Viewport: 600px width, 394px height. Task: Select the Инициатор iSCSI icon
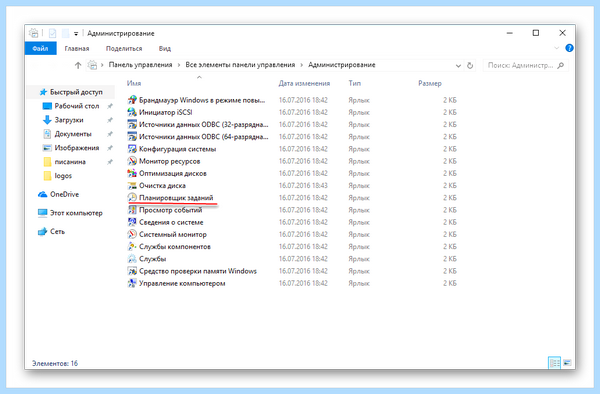(132, 112)
